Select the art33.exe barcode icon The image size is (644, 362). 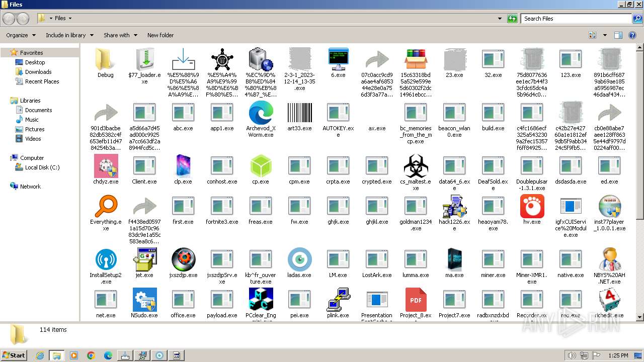coord(299,113)
